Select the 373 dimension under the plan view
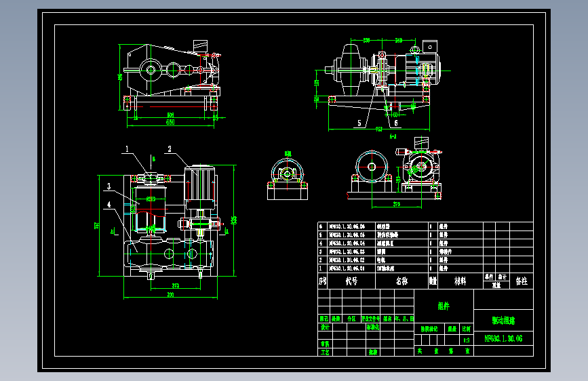This screenshot has height=381, width=588. pos(175,286)
